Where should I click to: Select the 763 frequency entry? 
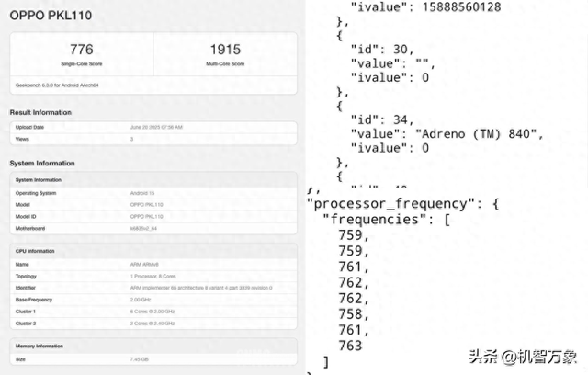350,346
